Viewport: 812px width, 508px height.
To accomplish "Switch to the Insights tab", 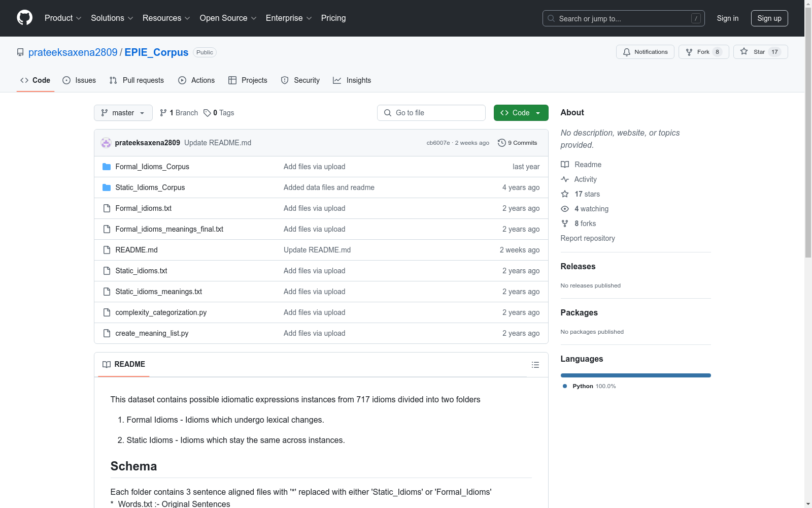I will pos(352,80).
